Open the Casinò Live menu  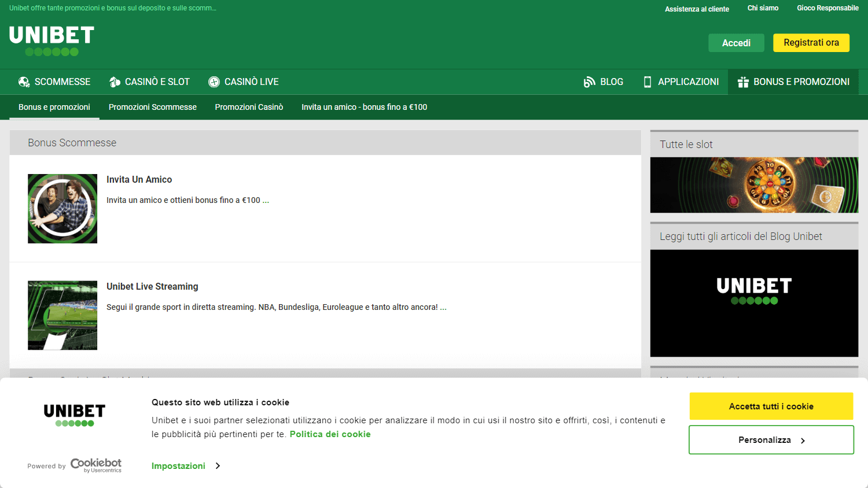[x=244, y=82]
